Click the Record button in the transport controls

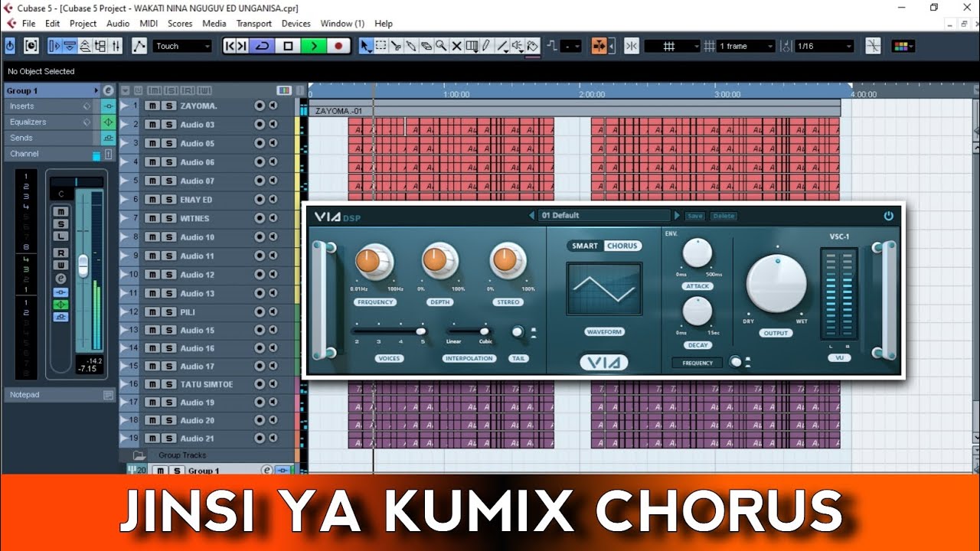click(338, 46)
